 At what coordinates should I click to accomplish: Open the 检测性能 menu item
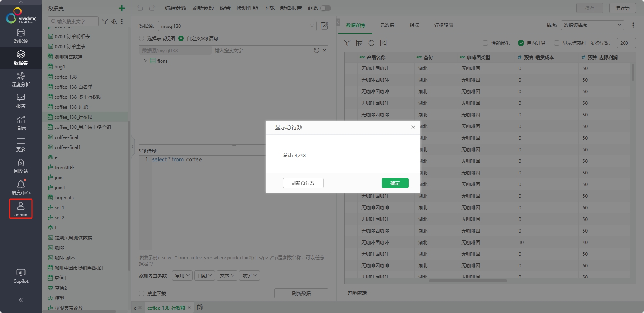(x=247, y=8)
